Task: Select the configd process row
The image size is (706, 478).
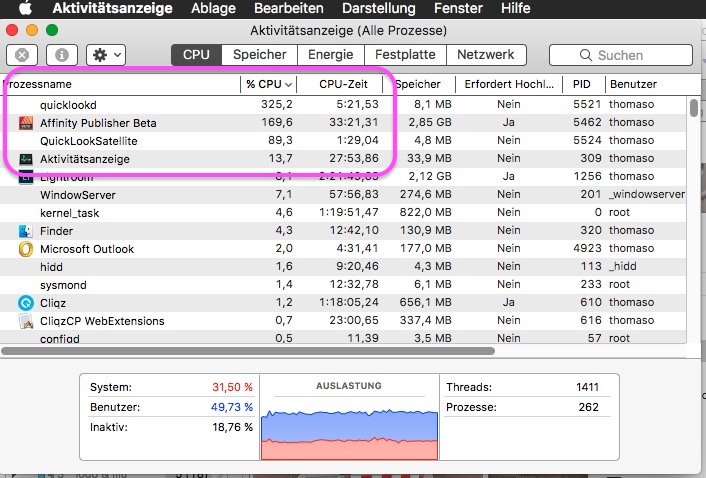Action: pyautogui.click(x=343, y=338)
